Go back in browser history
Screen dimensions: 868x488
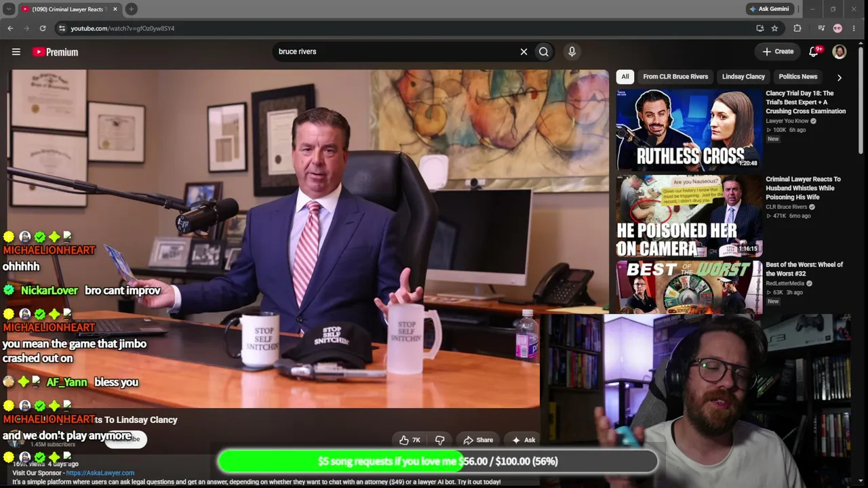pos(10,28)
